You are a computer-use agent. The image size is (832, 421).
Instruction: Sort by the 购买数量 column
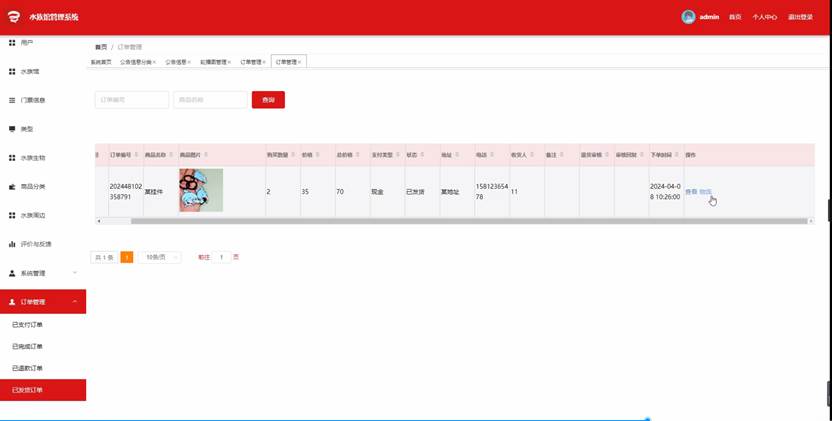click(x=293, y=155)
